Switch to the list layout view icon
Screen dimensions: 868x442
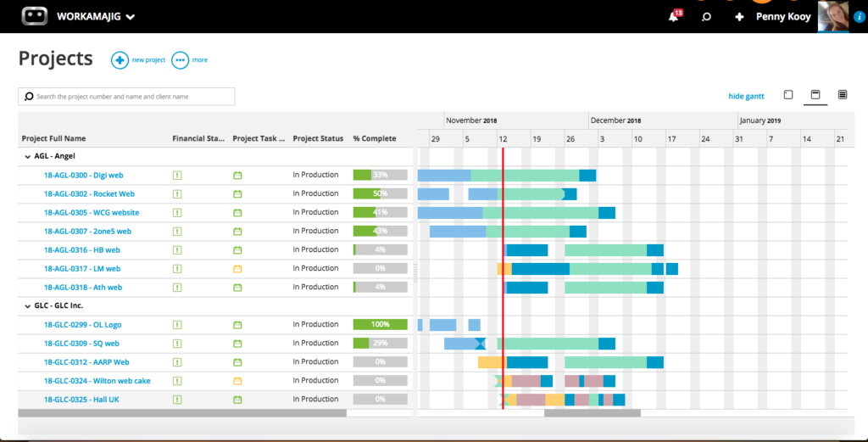pos(843,95)
